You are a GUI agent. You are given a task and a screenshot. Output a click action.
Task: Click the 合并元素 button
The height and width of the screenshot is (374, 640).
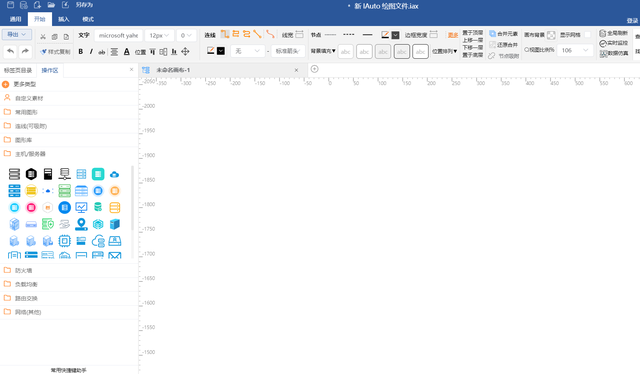[504, 34]
